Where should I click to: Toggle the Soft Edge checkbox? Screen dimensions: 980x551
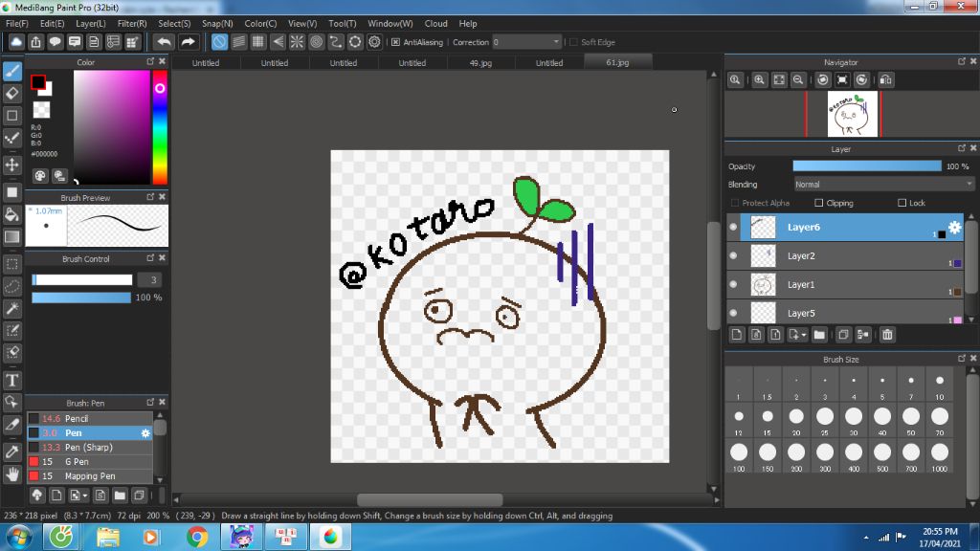click(x=573, y=42)
